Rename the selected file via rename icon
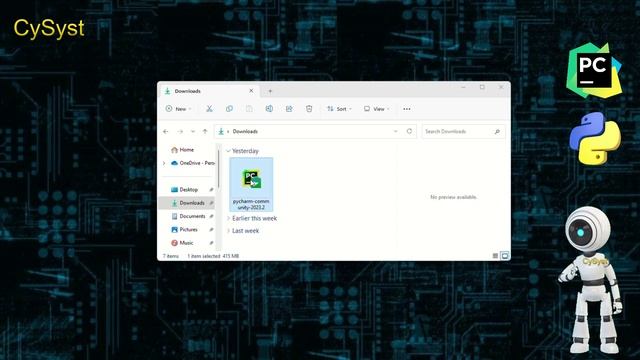 [x=269, y=109]
